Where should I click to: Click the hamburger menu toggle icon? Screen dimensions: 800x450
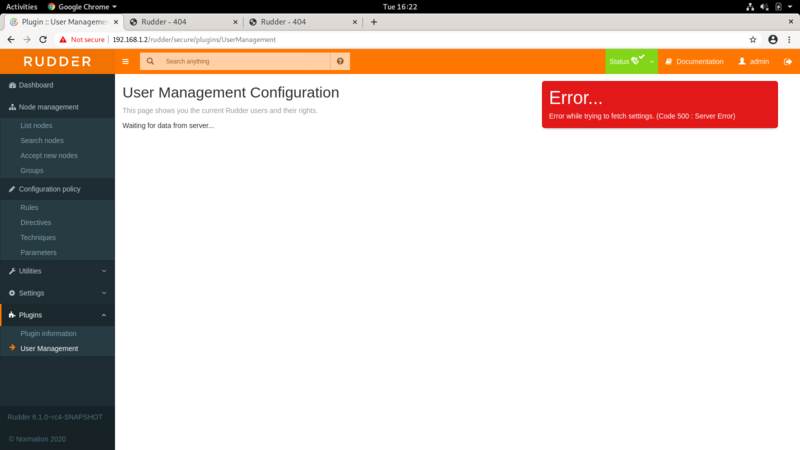click(x=126, y=61)
